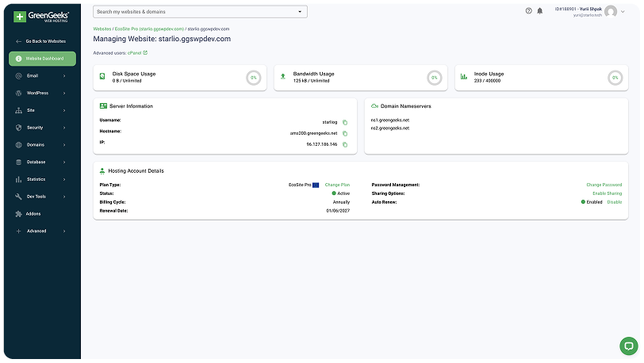644x363 pixels.
Task: Click the Dev Tools wrench icon
Action: [x=18, y=197]
